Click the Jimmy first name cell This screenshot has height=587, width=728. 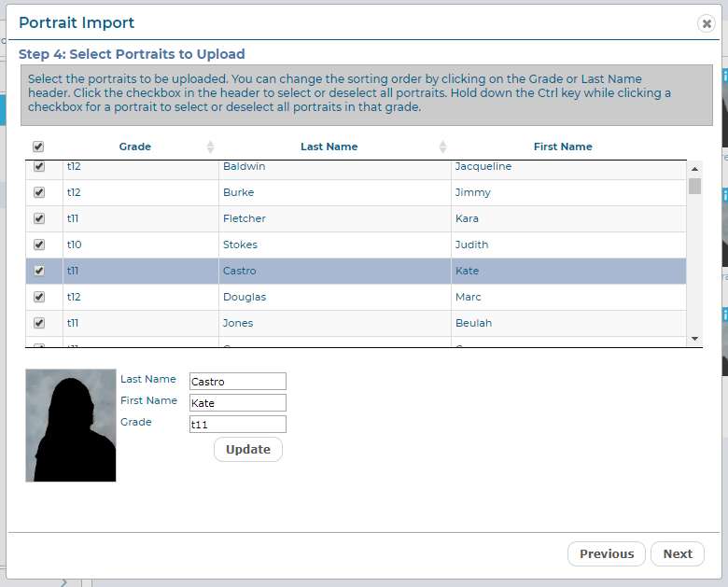point(568,193)
